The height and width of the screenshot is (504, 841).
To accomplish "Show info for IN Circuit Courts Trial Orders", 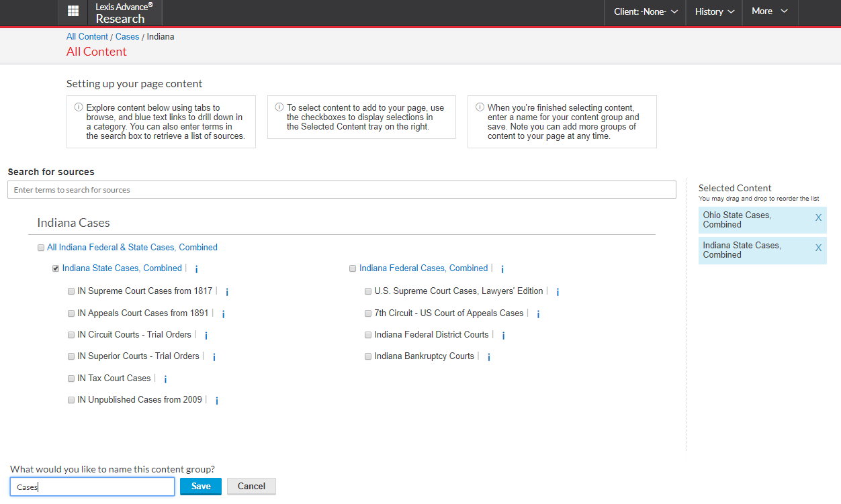I will pyautogui.click(x=206, y=336).
